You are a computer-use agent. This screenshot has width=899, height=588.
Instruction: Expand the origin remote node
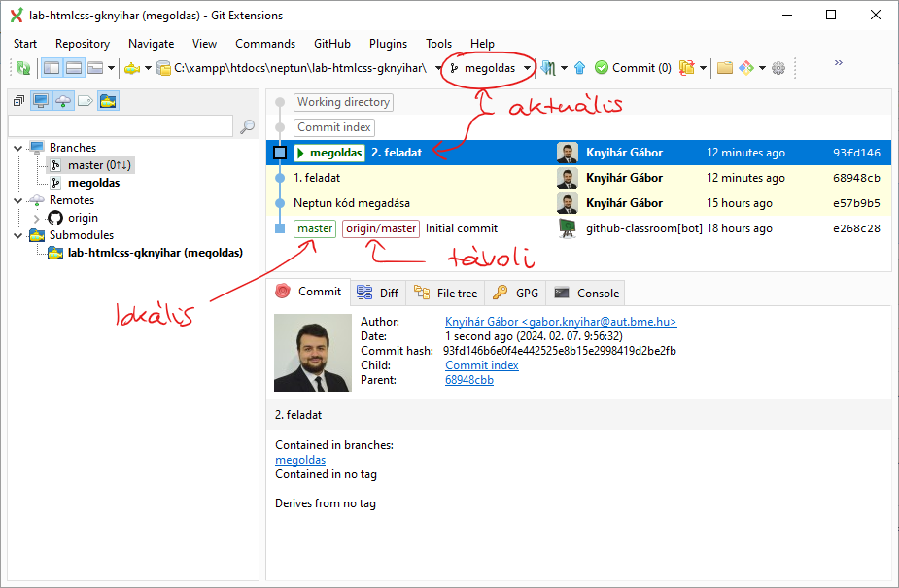pos(37,218)
